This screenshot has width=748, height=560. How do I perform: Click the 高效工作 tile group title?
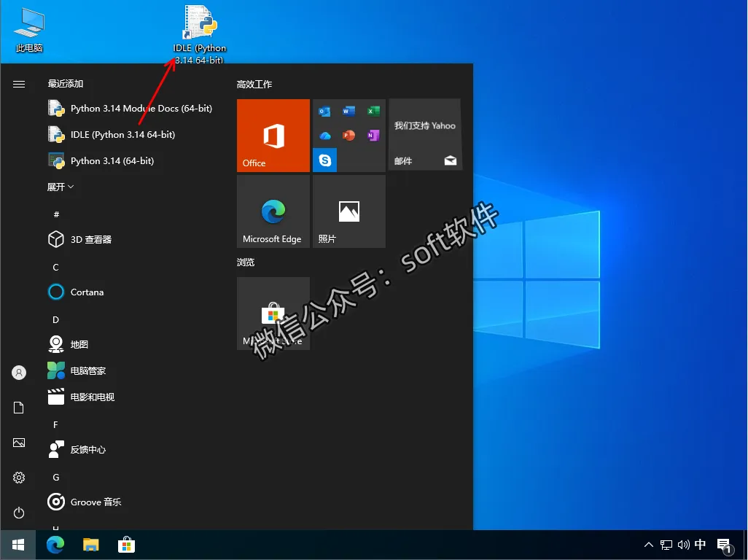click(x=254, y=85)
